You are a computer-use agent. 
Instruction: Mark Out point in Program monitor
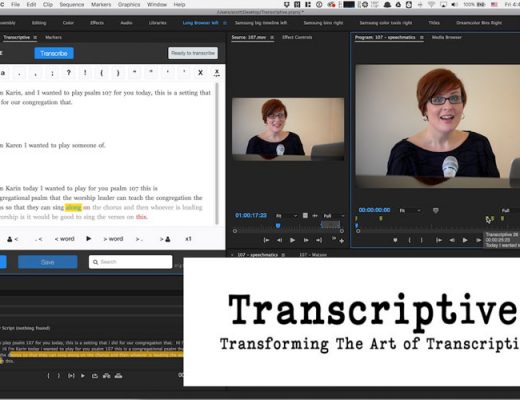[x=422, y=240]
